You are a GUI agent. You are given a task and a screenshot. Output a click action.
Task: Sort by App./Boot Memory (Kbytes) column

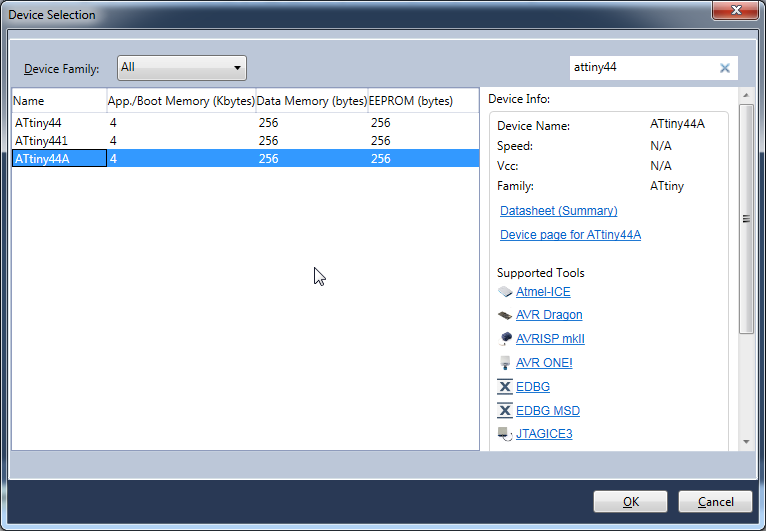coord(181,101)
